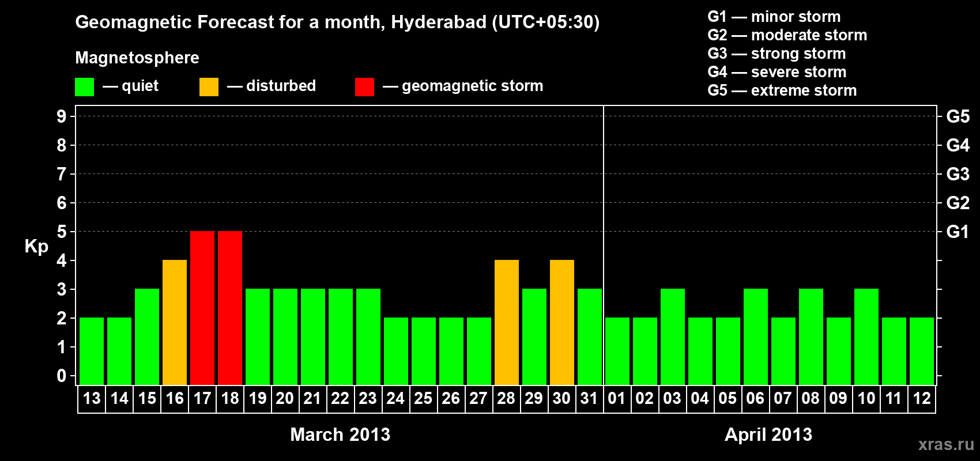980x461 pixels.
Task: Select the green bar for April 01
Action: coord(617,351)
